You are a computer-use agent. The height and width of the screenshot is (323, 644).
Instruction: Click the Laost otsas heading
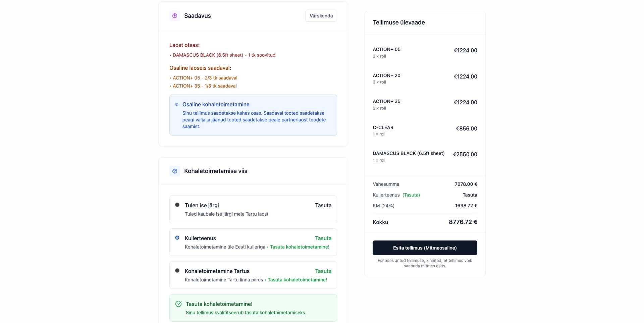(184, 45)
